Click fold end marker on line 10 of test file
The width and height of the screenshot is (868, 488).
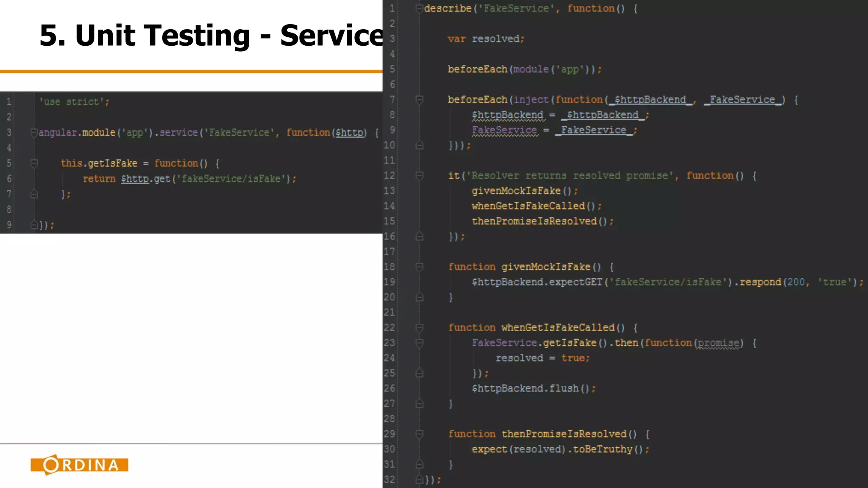point(419,145)
